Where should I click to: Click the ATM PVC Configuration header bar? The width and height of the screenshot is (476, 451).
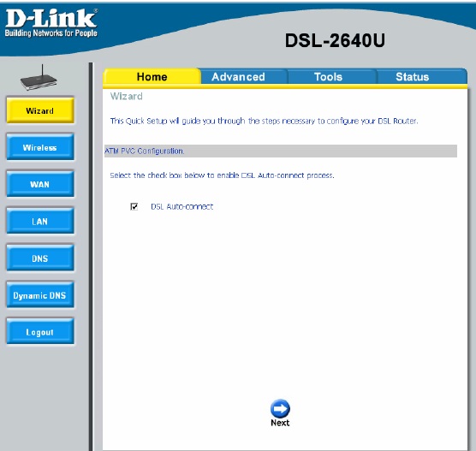tap(281, 151)
